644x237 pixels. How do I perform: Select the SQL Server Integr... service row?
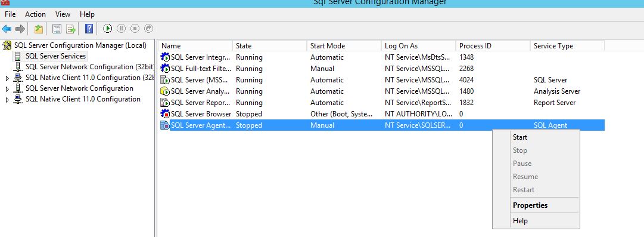tap(381, 57)
